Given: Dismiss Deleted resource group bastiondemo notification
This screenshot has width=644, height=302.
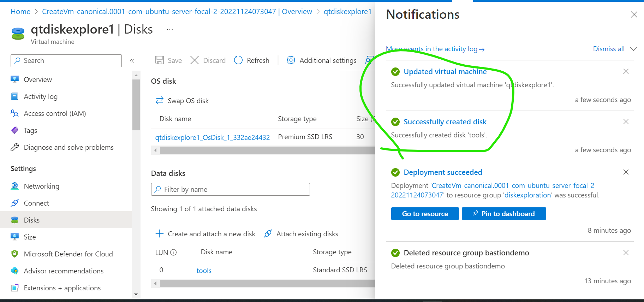Looking at the screenshot, I should (x=626, y=253).
